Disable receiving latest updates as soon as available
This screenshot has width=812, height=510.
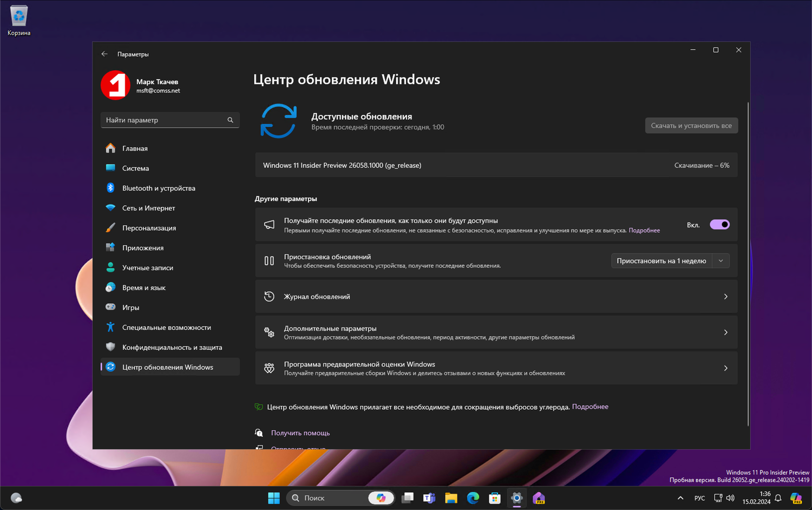tap(719, 224)
